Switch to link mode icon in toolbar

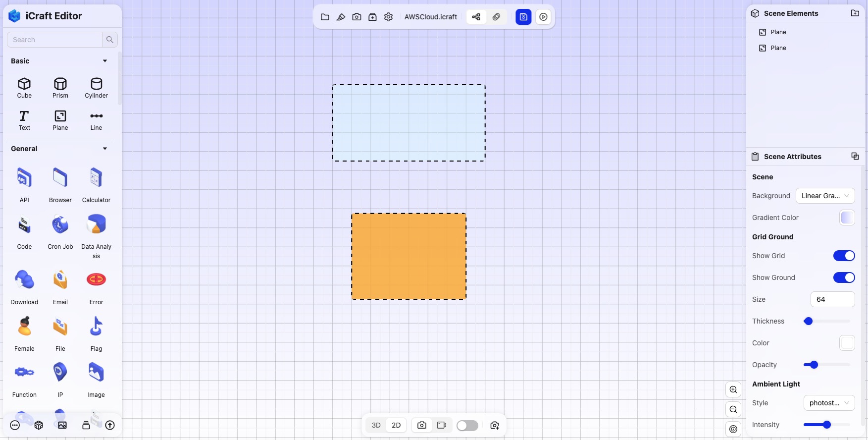(x=496, y=17)
